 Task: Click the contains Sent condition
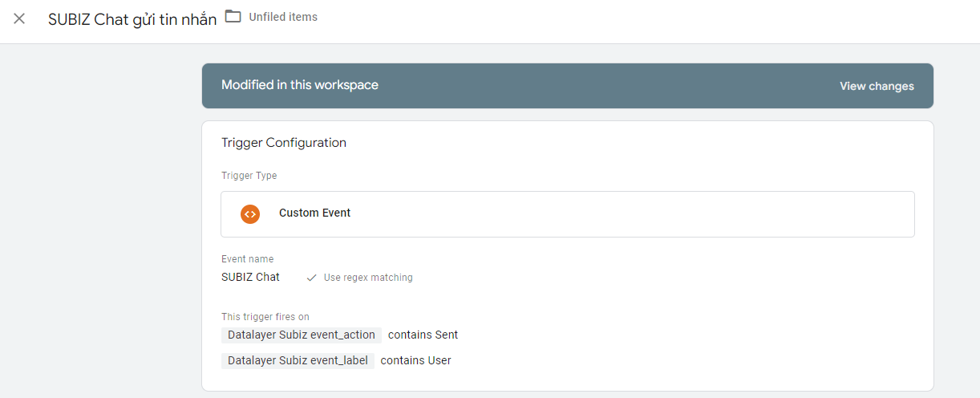click(423, 335)
